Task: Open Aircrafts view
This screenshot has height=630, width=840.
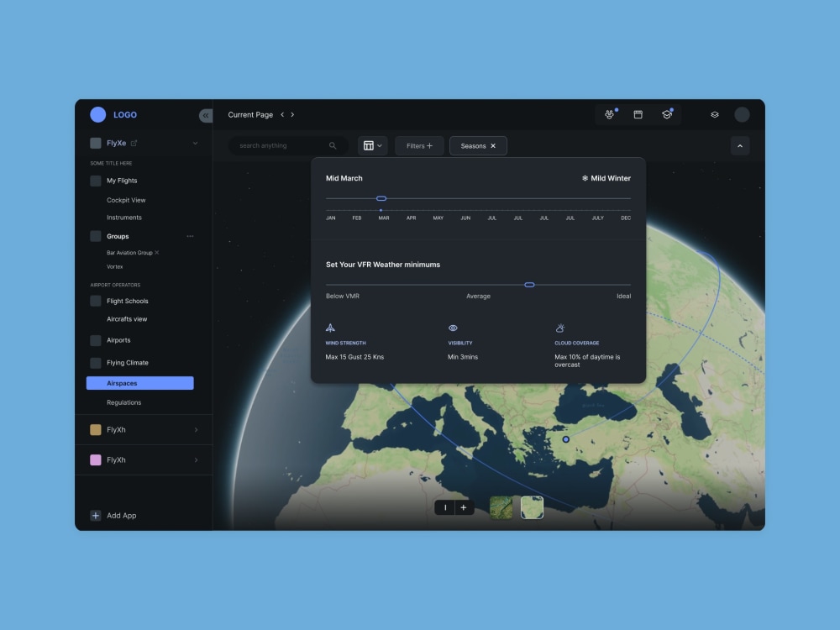Action: pyautogui.click(x=127, y=318)
